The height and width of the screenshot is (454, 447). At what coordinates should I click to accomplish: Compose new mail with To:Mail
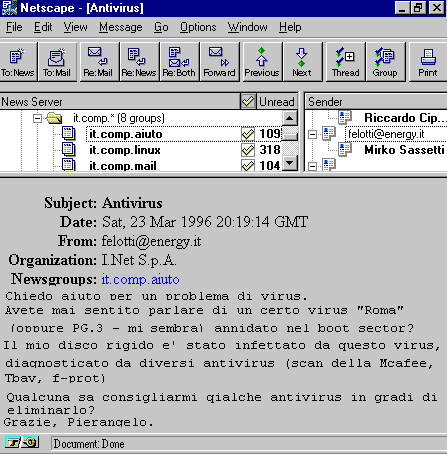coord(58,62)
